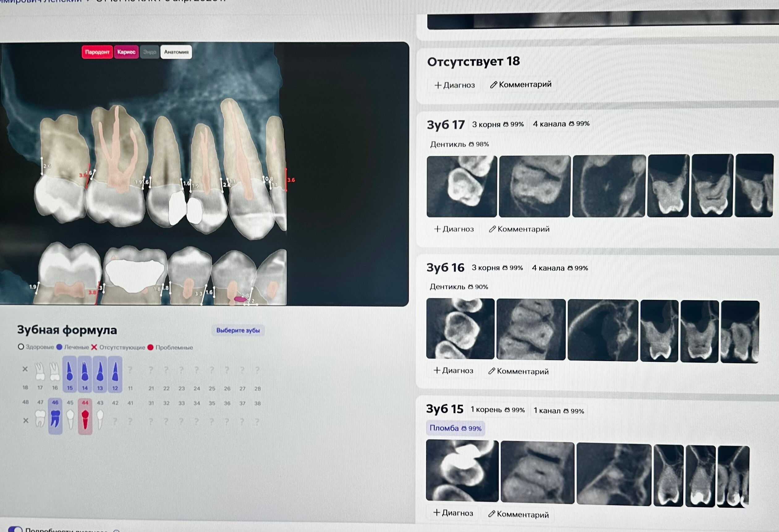Open third CT thumbnail of Зуб 16
This screenshot has width=779, height=532.
coord(603,330)
